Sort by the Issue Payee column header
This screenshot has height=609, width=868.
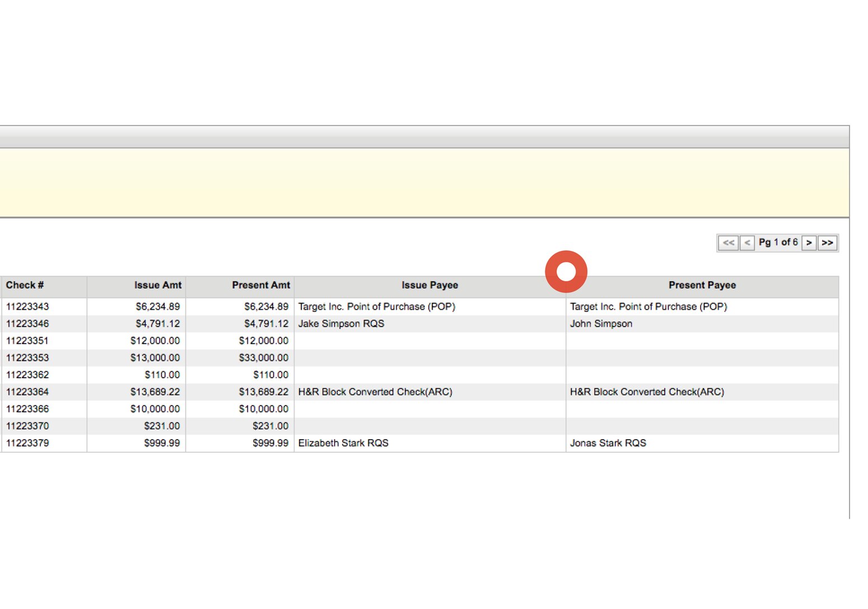[430, 285]
